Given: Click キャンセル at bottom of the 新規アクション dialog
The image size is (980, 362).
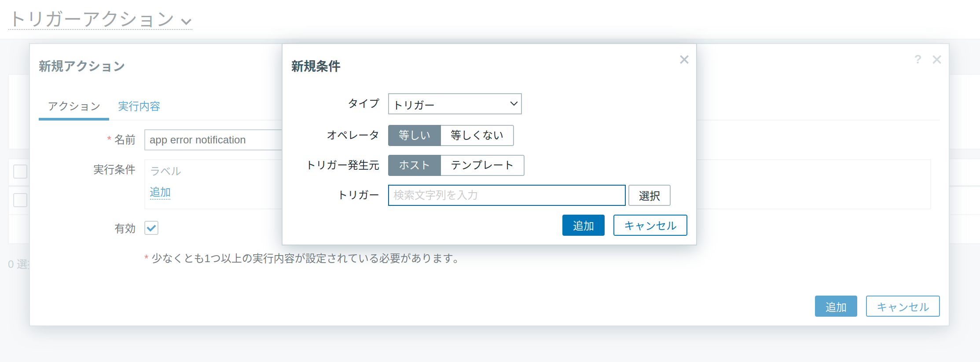Looking at the screenshot, I should pyautogui.click(x=902, y=306).
